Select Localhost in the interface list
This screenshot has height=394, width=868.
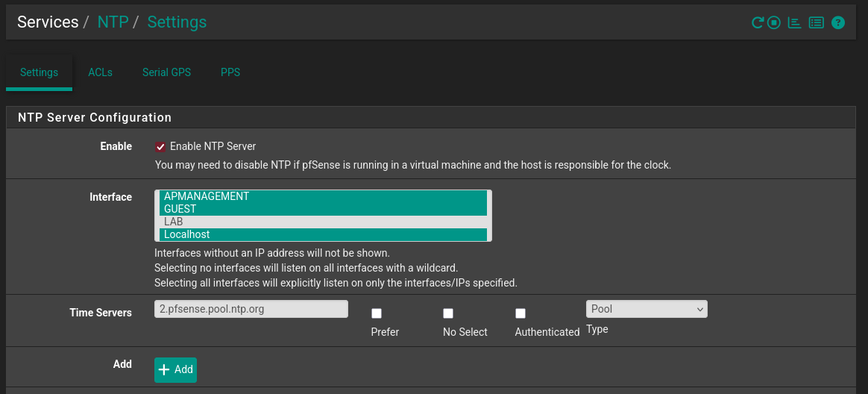[x=322, y=234]
